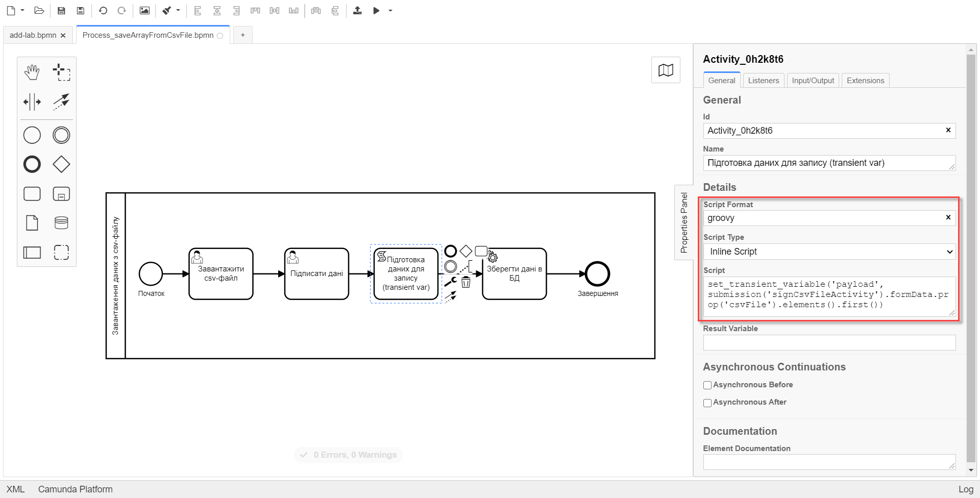Select the 'Завантажити csv-файл' user task
980x498 pixels.
pyautogui.click(x=221, y=274)
